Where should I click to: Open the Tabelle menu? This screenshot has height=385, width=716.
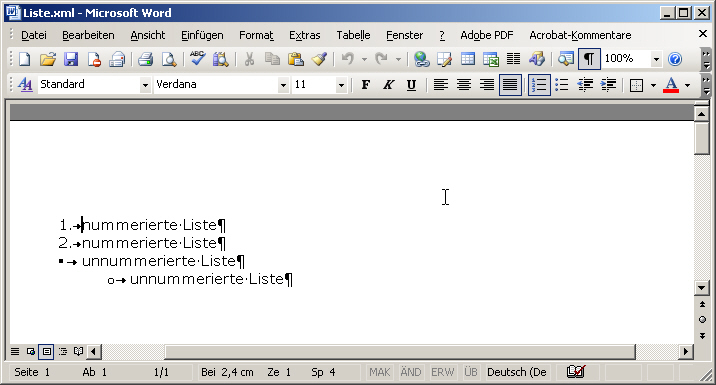[x=353, y=35]
